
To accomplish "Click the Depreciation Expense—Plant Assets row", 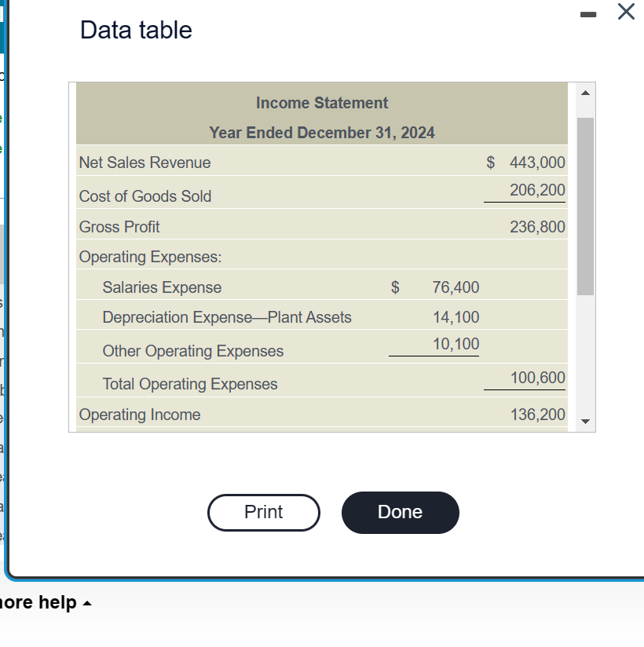I will coord(226,317).
